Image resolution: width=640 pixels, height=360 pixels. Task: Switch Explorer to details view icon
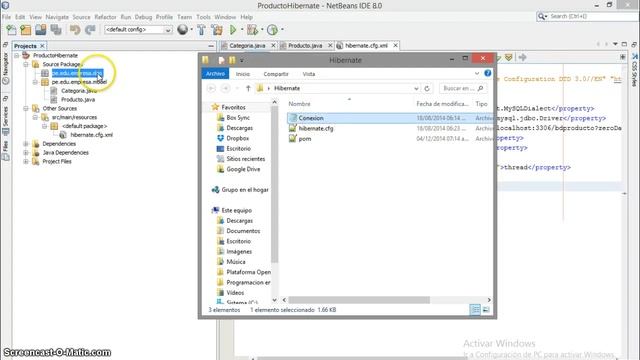tap(476, 310)
